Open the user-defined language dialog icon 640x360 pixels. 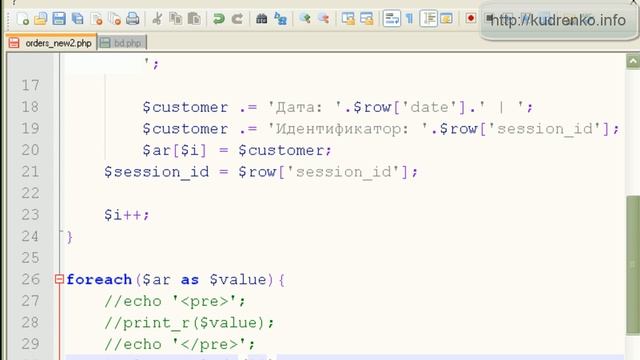tap(447, 19)
